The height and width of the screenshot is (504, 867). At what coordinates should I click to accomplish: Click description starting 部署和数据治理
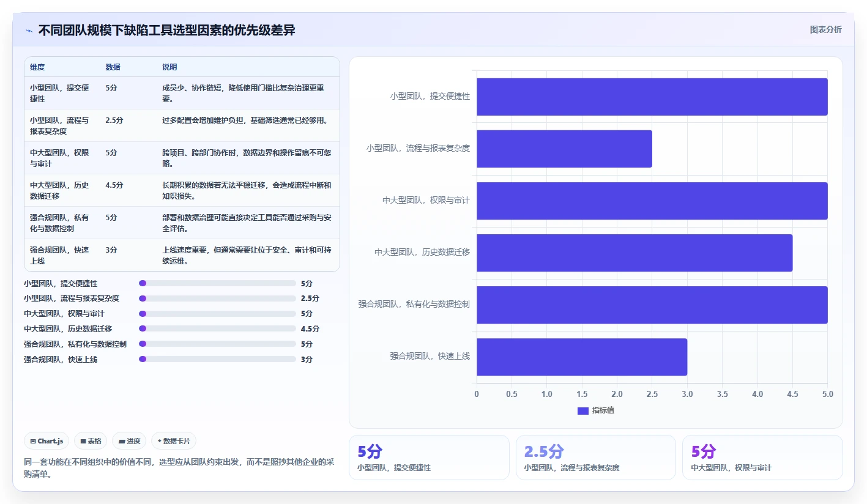click(x=247, y=223)
